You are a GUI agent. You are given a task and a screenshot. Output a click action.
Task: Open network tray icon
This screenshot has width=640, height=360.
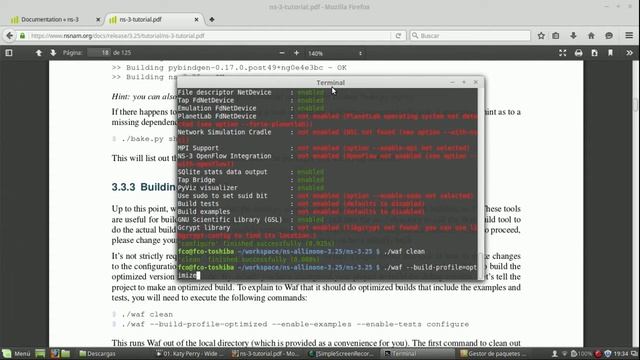click(564, 353)
